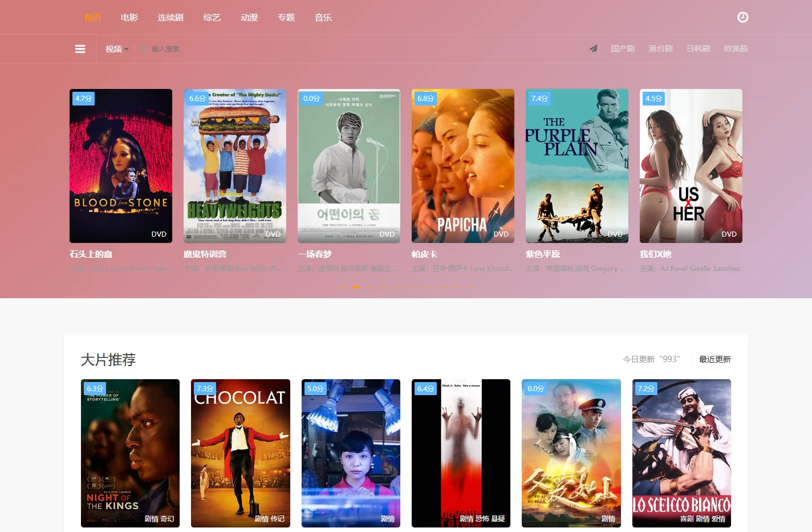The width and height of the screenshot is (812, 532).
Task: Click the 剧情 传记 genre label
Action: tap(269, 519)
